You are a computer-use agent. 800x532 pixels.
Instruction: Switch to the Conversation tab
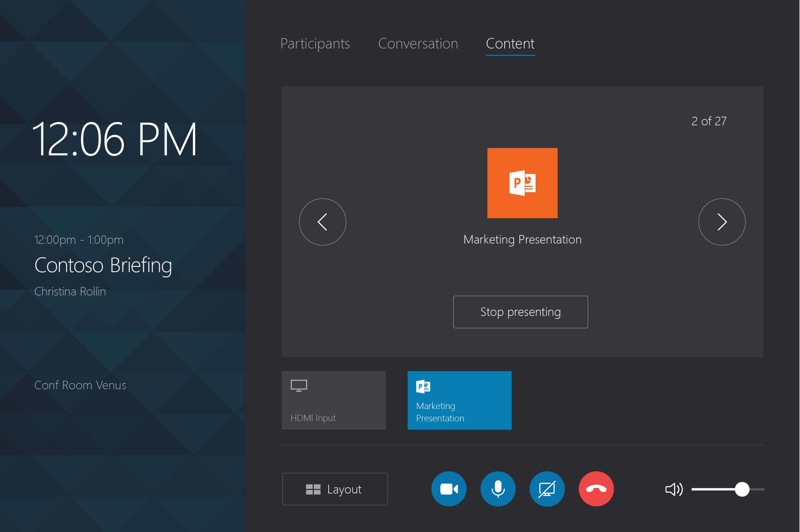pyautogui.click(x=418, y=44)
